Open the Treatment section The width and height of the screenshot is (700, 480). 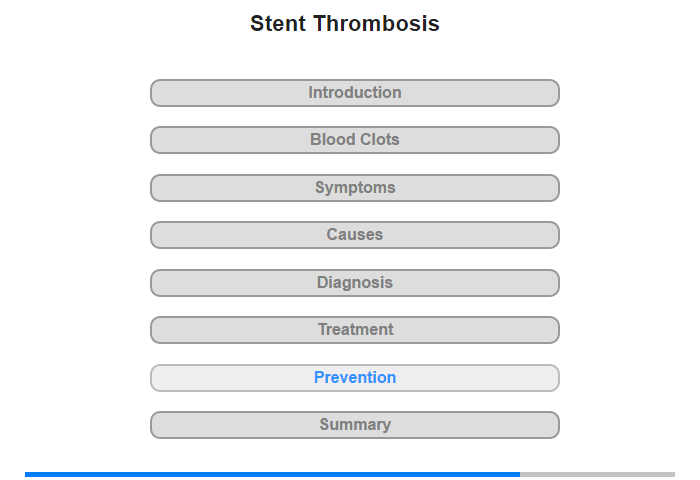point(354,330)
